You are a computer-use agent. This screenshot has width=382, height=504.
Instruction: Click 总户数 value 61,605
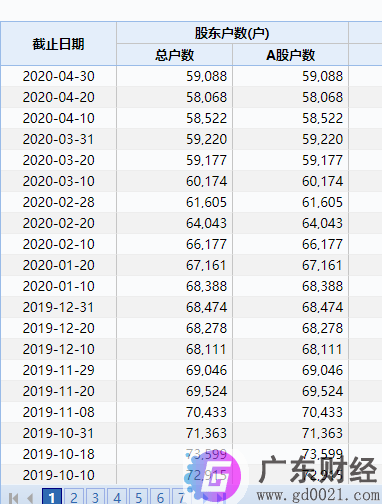206,202
